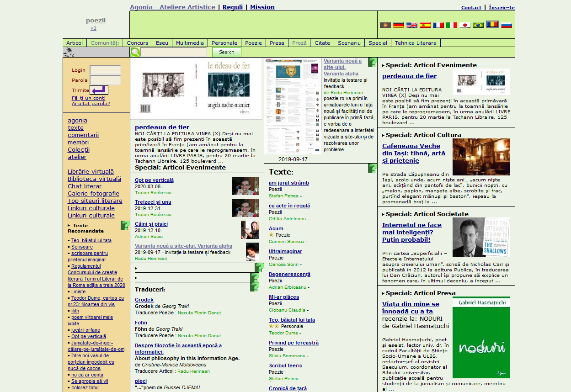Viewport: 571px width, 392px height.
Task: Select the Brazilian flag icon
Action: (478, 25)
